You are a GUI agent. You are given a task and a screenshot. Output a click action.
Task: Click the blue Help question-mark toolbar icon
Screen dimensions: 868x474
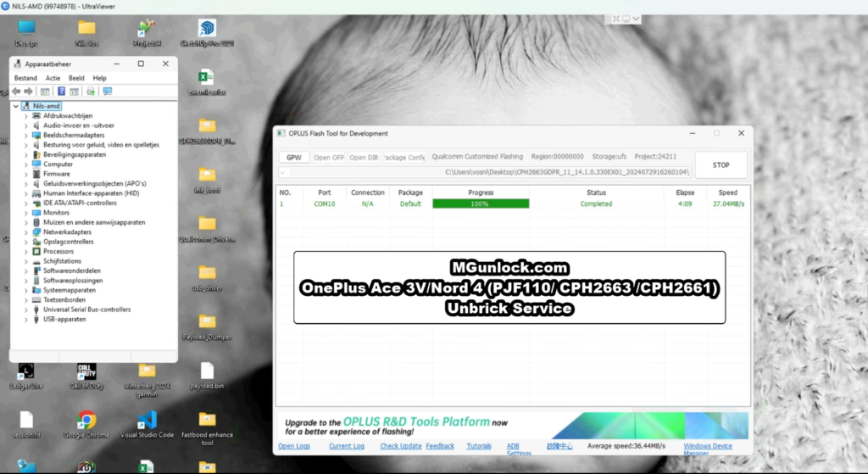tap(61, 92)
